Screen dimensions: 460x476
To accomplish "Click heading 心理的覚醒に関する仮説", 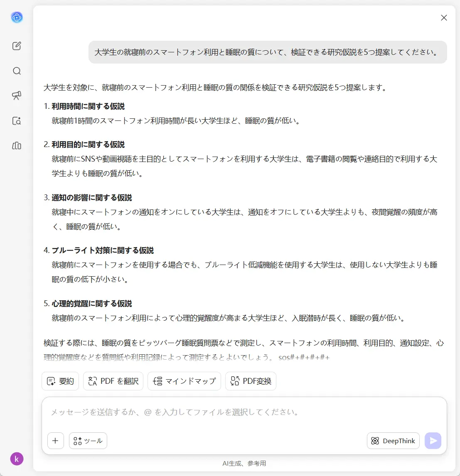I will 92,304.
